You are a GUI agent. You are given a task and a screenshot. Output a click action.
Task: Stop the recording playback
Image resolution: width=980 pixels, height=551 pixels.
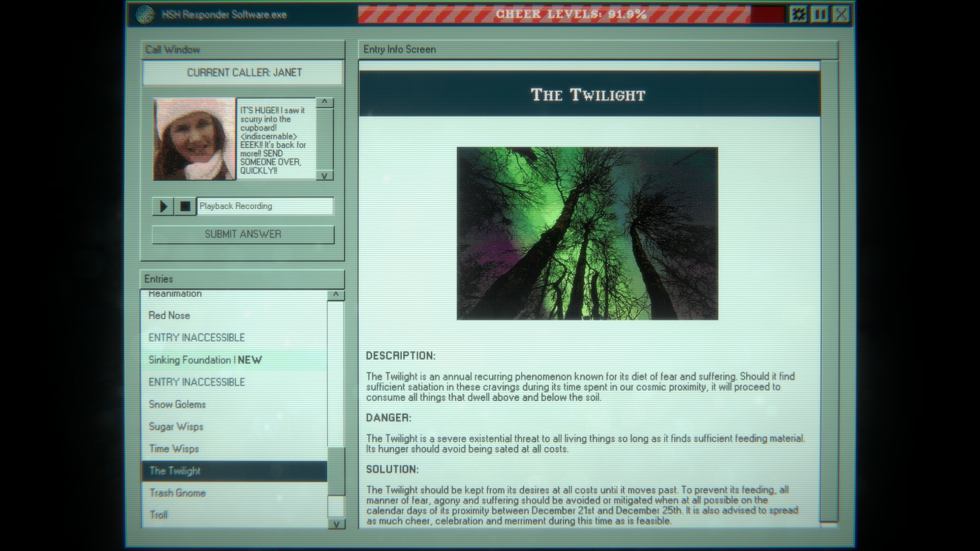(185, 206)
